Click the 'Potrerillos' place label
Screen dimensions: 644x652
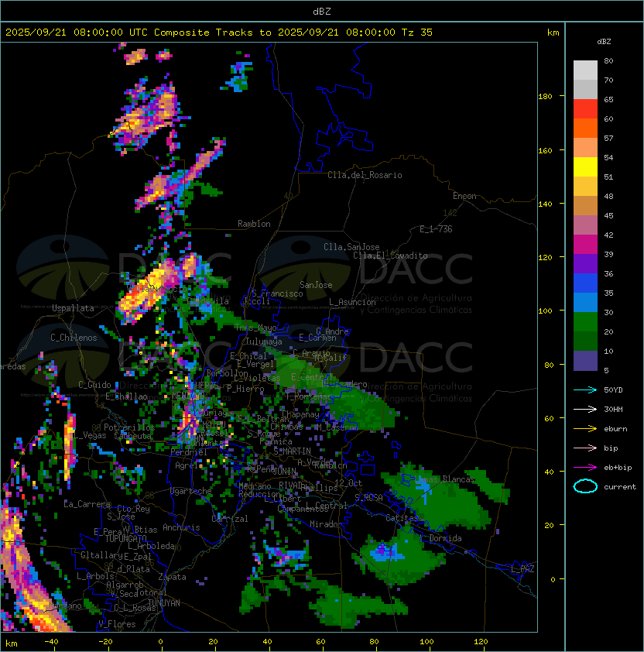[129, 427]
